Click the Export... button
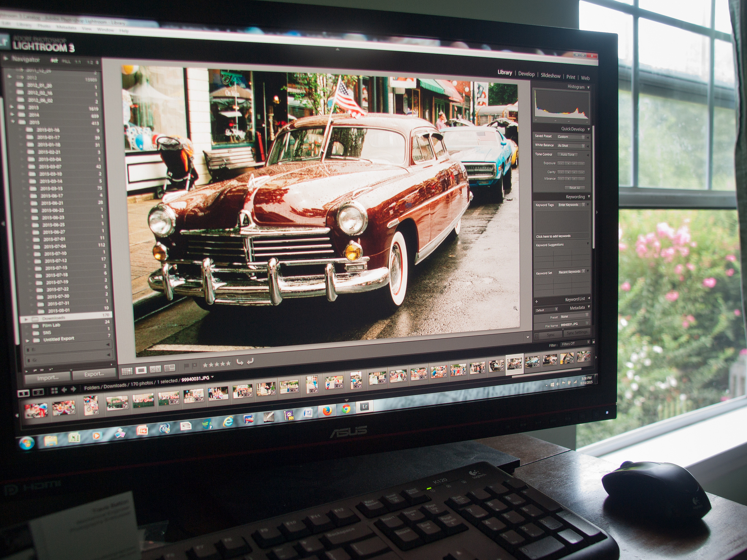The height and width of the screenshot is (560, 747). pos(94,374)
